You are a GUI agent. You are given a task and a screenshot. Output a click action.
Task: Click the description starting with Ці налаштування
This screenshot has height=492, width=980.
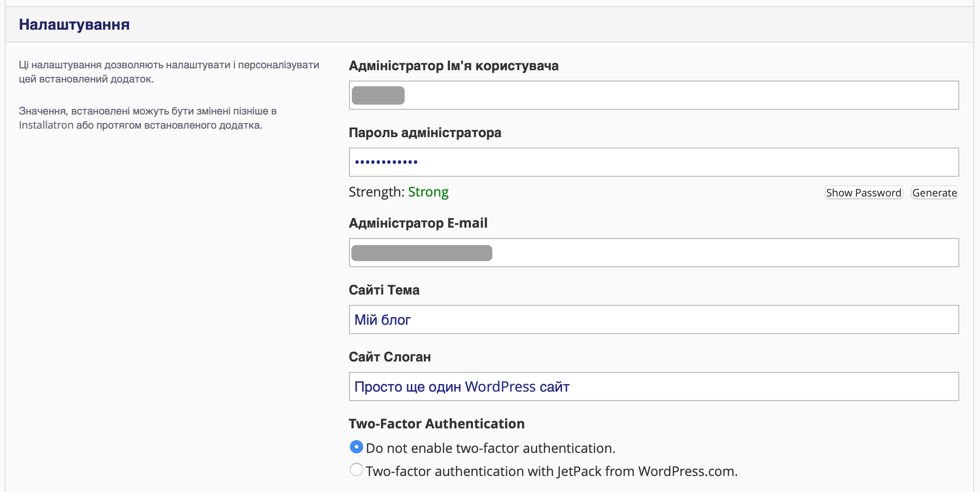tap(169, 72)
